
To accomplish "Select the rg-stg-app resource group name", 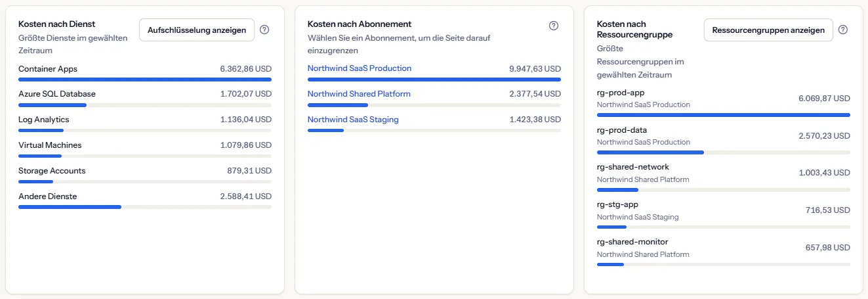I will [x=617, y=204].
